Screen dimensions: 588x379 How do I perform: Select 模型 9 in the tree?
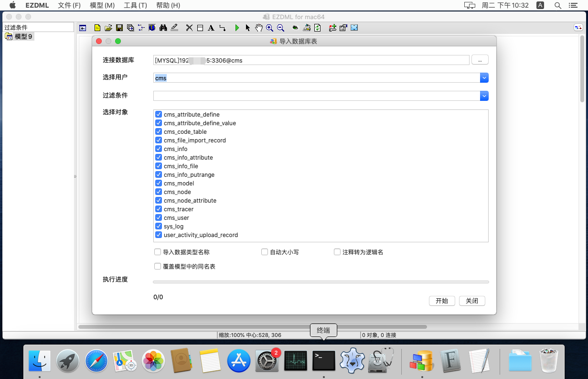pyautogui.click(x=23, y=36)
